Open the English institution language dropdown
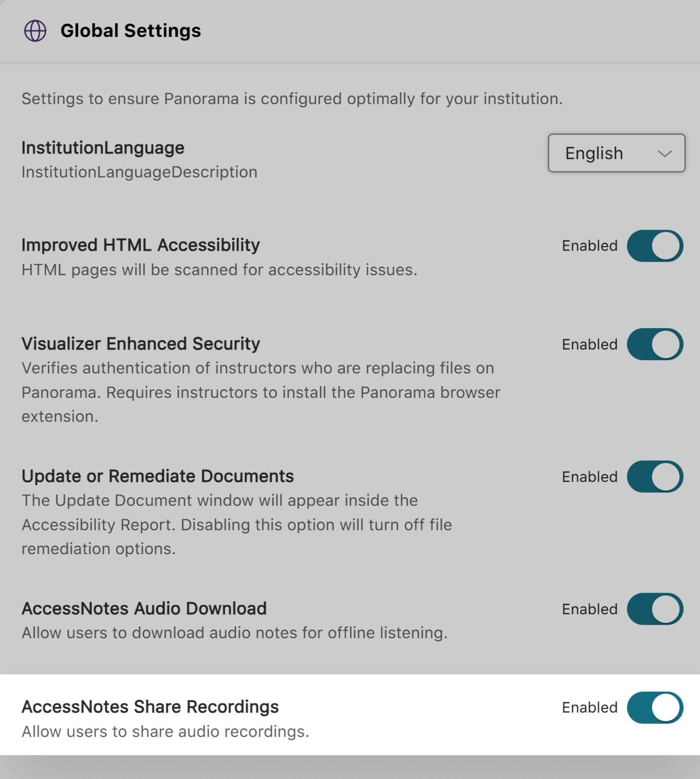 coord(616,153)
